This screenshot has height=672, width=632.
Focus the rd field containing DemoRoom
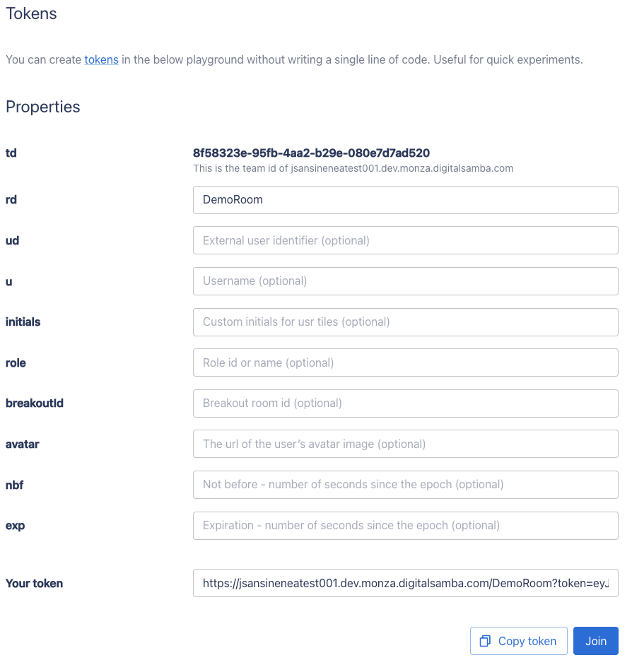pyautogui.click(x=405, y=200)
